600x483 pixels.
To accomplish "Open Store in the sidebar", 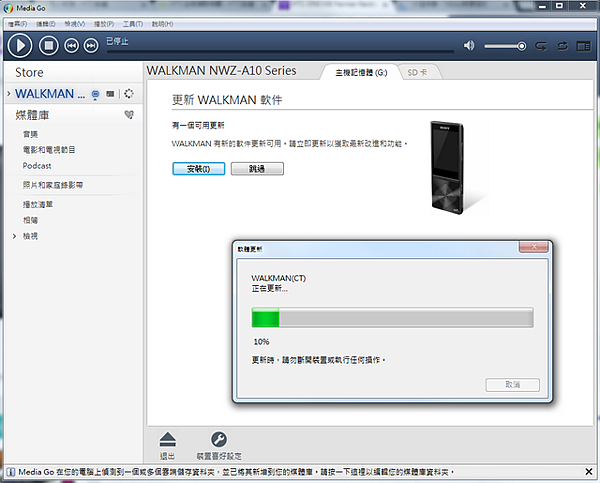I will click(29, 73).
